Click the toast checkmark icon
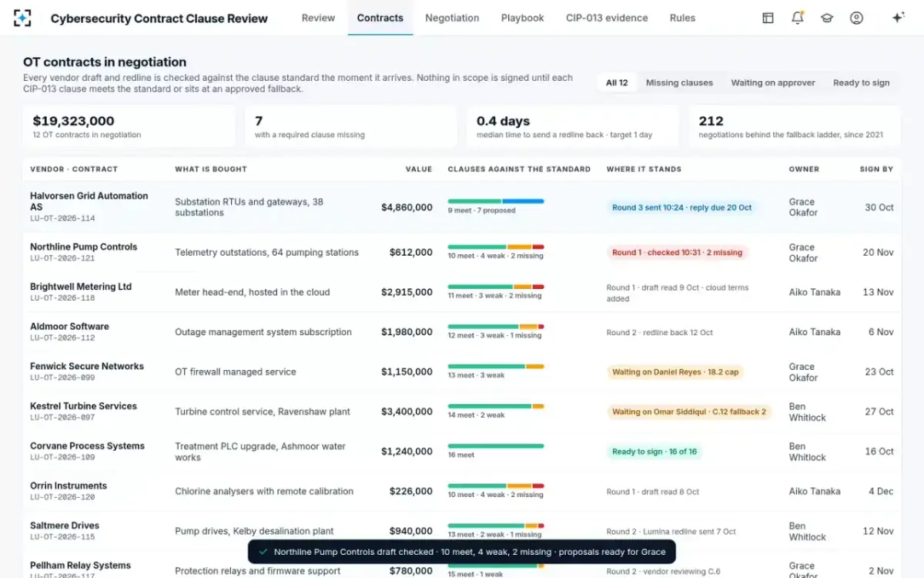 click(263, 552)
